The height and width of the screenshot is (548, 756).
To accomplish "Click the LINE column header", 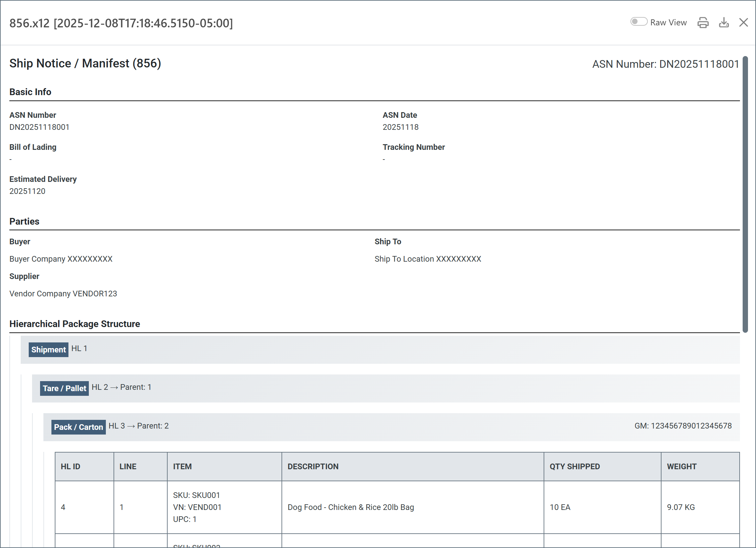I will coord(128,466).
